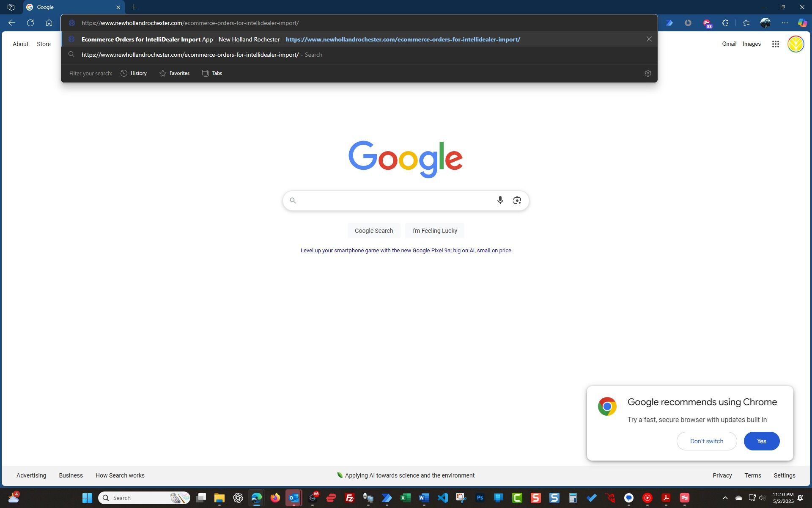The height and width of the screenshot is (508, 812).
Task: Click the browser refresh button
Action: (30, 23)
